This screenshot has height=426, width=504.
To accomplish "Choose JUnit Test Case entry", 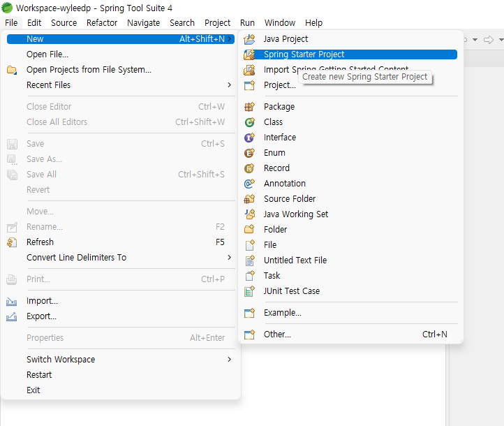I will [x=350, y=291].
